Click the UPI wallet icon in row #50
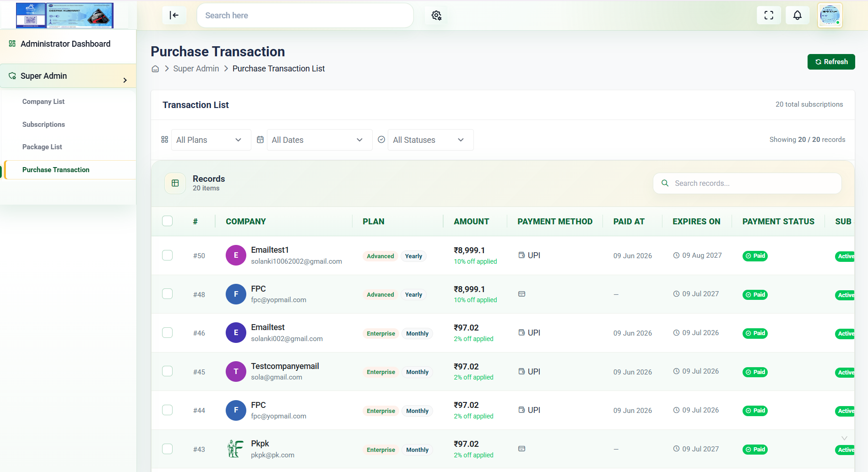This screenshot has width=868, height=472. point(521,255)
